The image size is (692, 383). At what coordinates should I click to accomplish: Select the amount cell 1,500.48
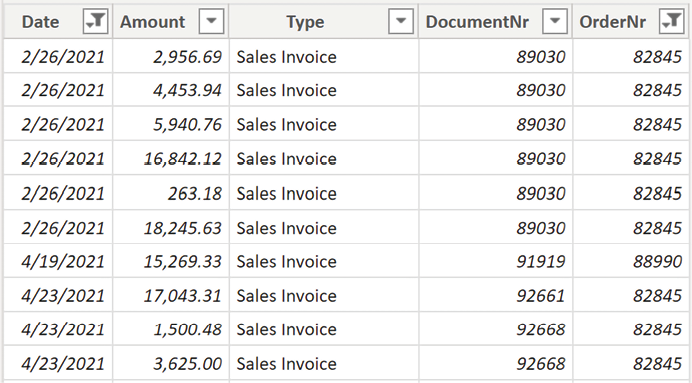171,329
